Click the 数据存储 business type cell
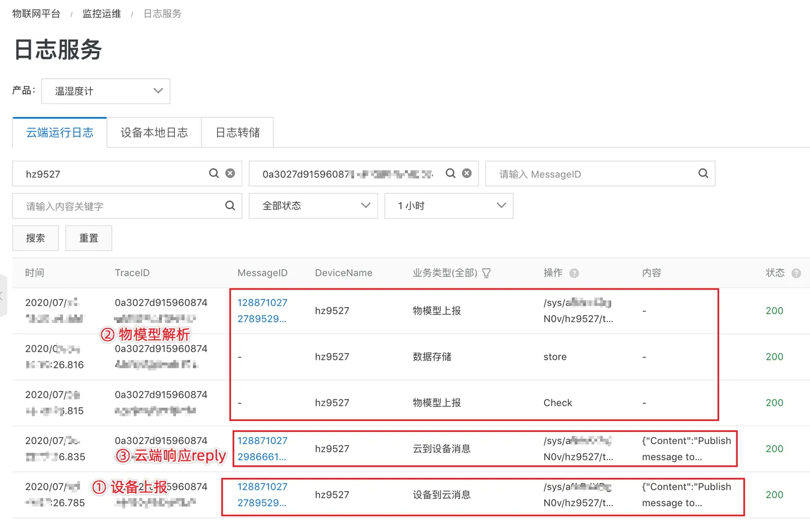This screenshot has width=810, height=532. click(432, 357)
